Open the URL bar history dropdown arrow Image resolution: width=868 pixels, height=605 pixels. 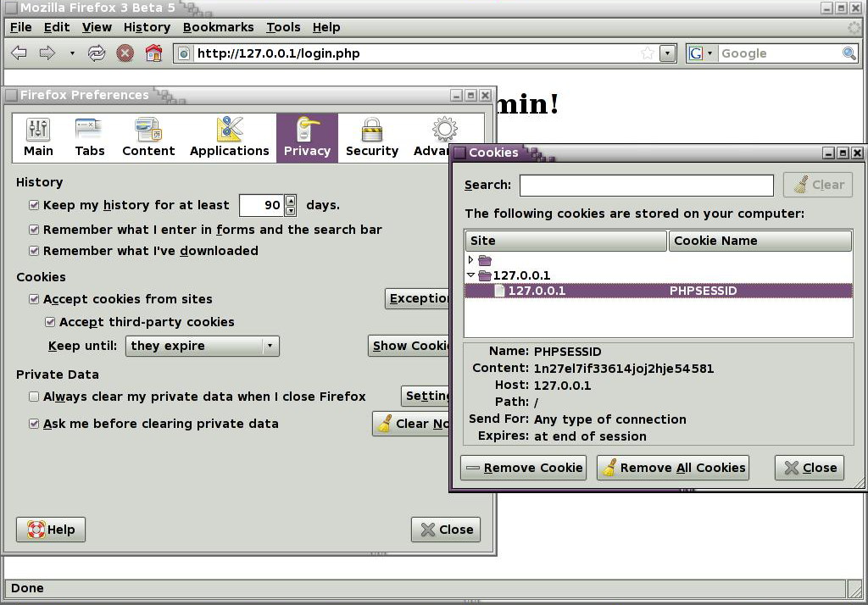667,53
